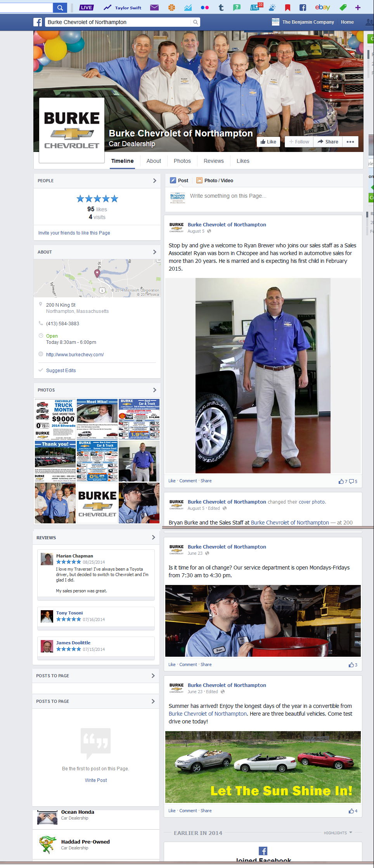Expand the upper Posts to Page arrow
Screen dimensions: 374x868
pos(153,676)
